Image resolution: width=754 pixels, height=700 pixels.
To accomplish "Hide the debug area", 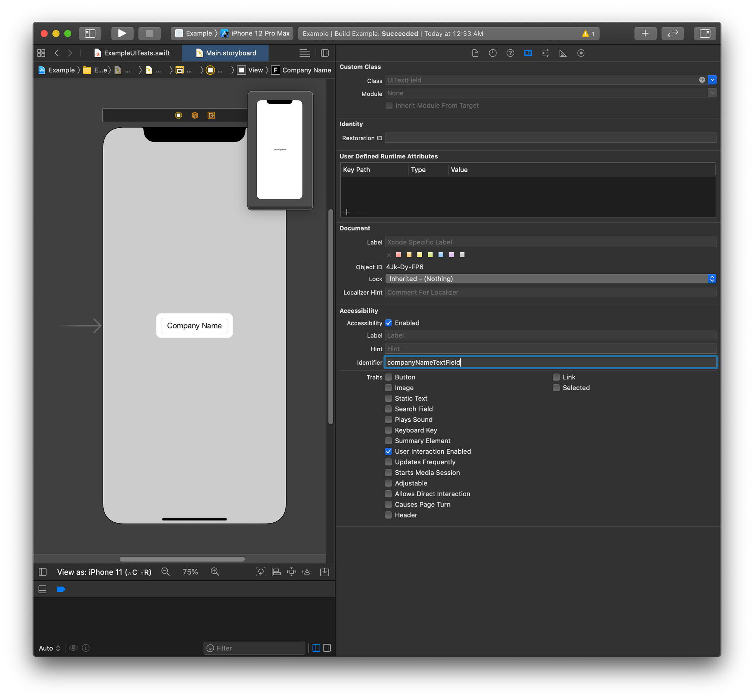I will pyautogui.click(x=43, y=589).
